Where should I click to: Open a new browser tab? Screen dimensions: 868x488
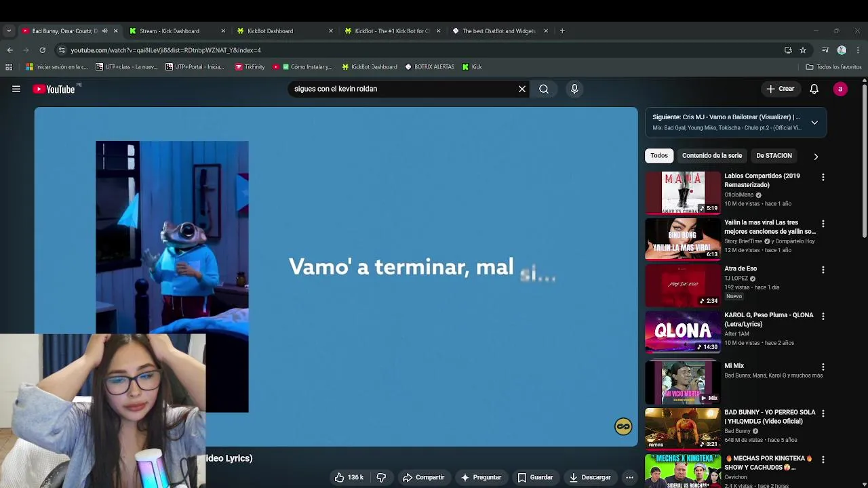[562, 30]
